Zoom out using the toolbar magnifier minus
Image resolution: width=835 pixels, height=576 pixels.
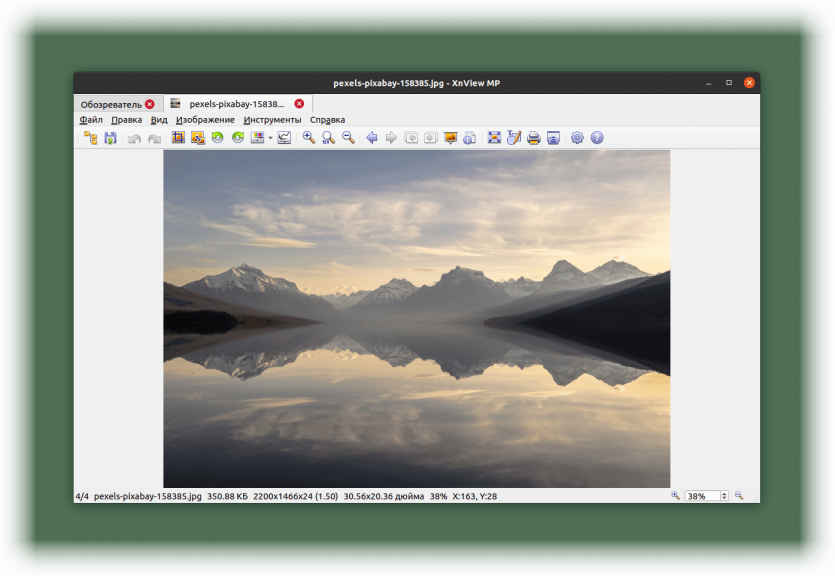[348, 138]
